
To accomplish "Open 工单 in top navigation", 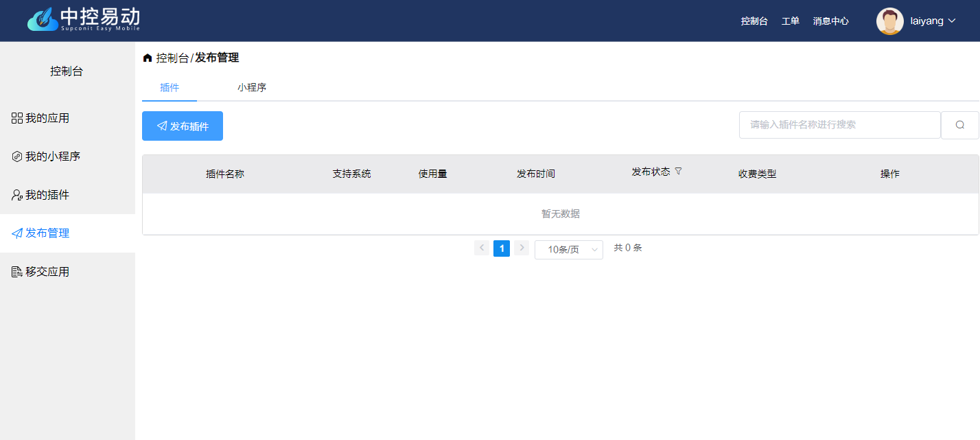I will [791, 21].
